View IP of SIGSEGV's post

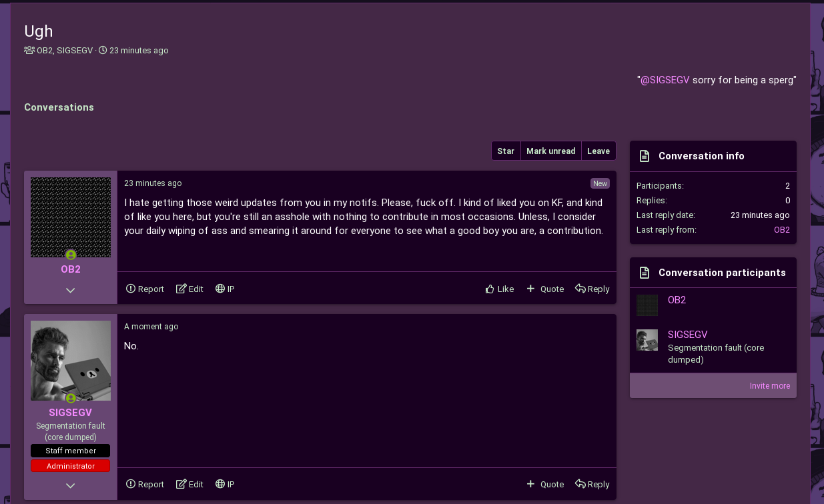(225, 484)
